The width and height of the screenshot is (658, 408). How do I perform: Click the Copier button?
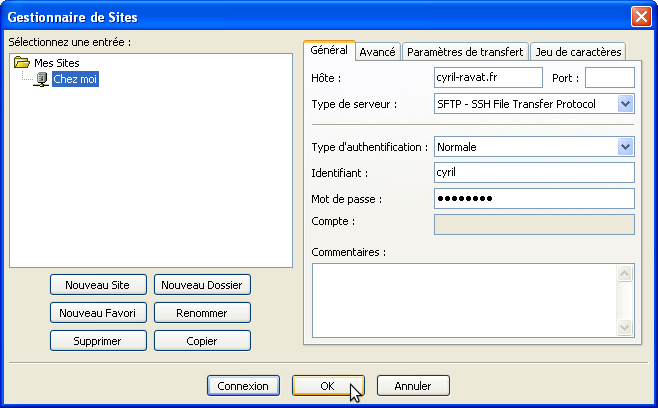click(202, 341)
